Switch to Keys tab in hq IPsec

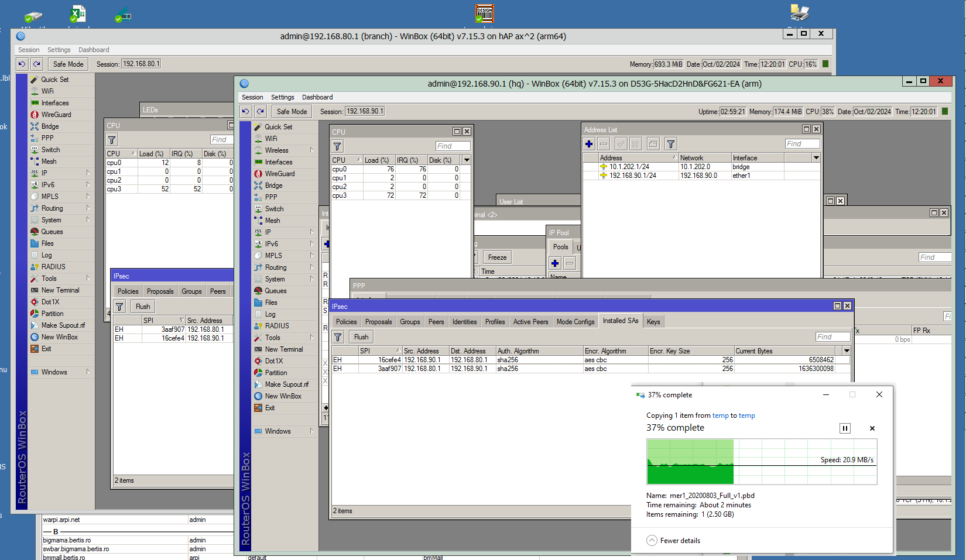tap(653, 322)
